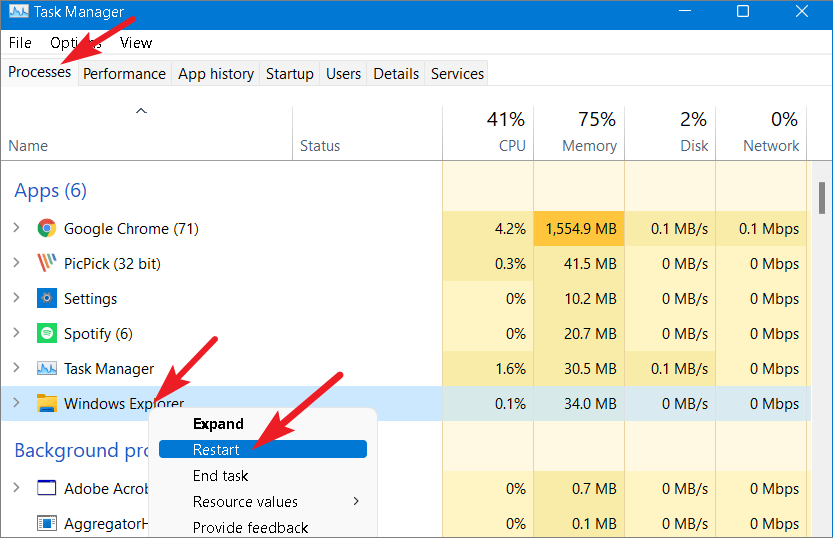Image resolution: width=833 pixels, height=538 pixels.
Task: Select the Task Manager row name
Action: pyautogui.click(x=109, y=369)
